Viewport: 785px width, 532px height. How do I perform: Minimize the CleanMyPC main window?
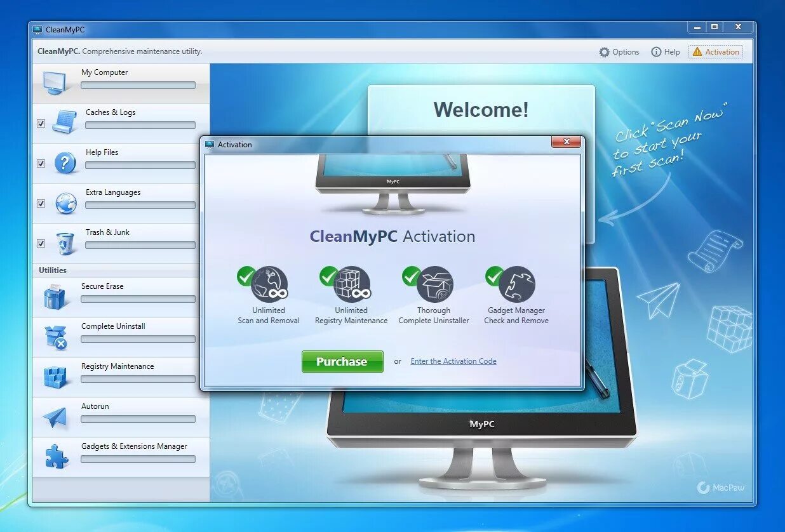point(697,27)
